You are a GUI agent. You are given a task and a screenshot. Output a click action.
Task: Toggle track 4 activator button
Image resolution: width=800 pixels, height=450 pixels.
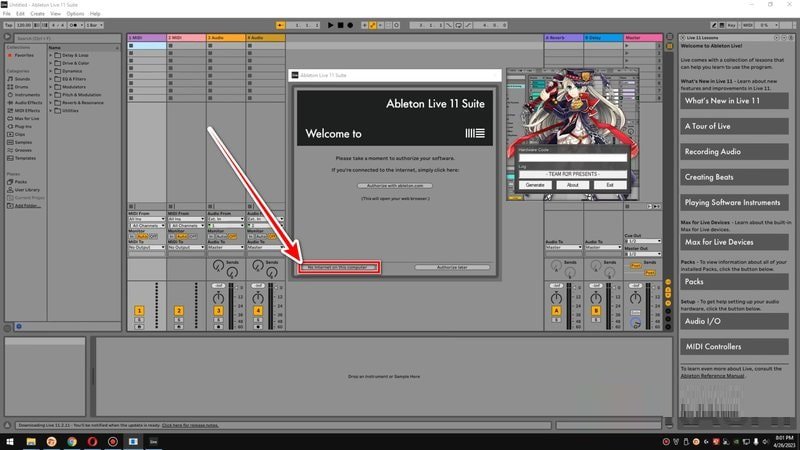tap(258, 310)
